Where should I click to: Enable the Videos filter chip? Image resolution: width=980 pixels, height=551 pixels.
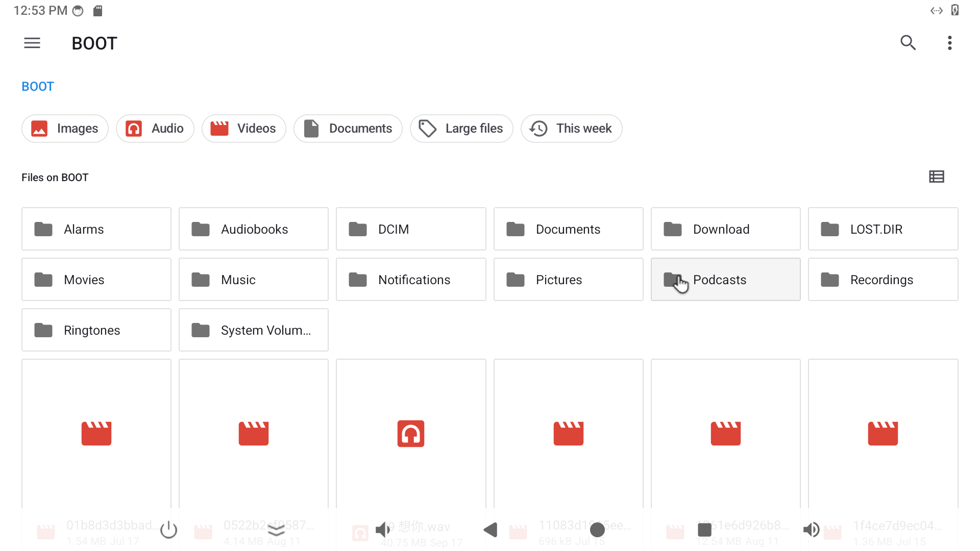click(243, 129)
